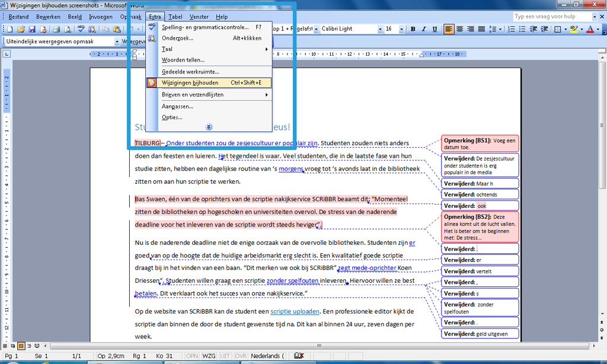Open the font size 16 dropdown
Viewport: 607px width, 364px height.
pyautogui.click(x=401, y=29)
